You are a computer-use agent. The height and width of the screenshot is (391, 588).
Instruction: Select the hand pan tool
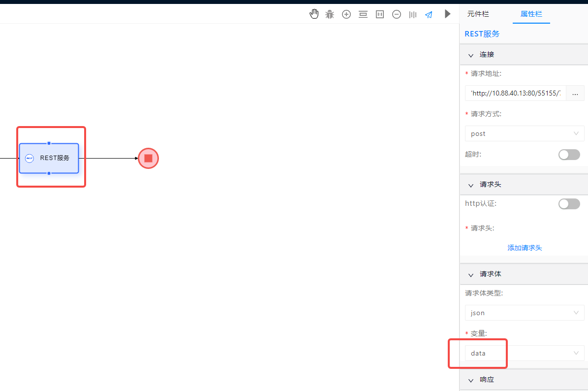tap(314, 14)
